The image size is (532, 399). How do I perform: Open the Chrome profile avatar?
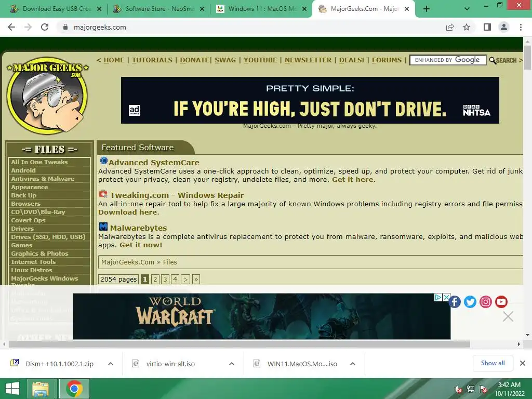tap(504, 27)
